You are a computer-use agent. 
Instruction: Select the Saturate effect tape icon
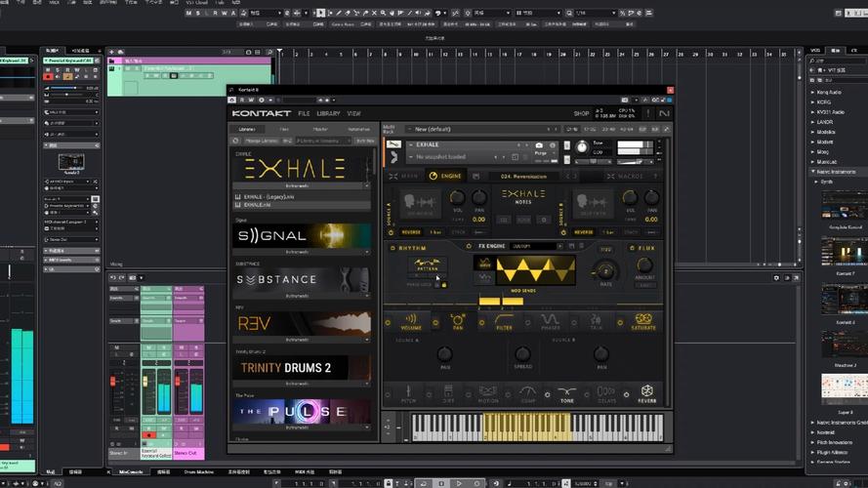[643, 319]
